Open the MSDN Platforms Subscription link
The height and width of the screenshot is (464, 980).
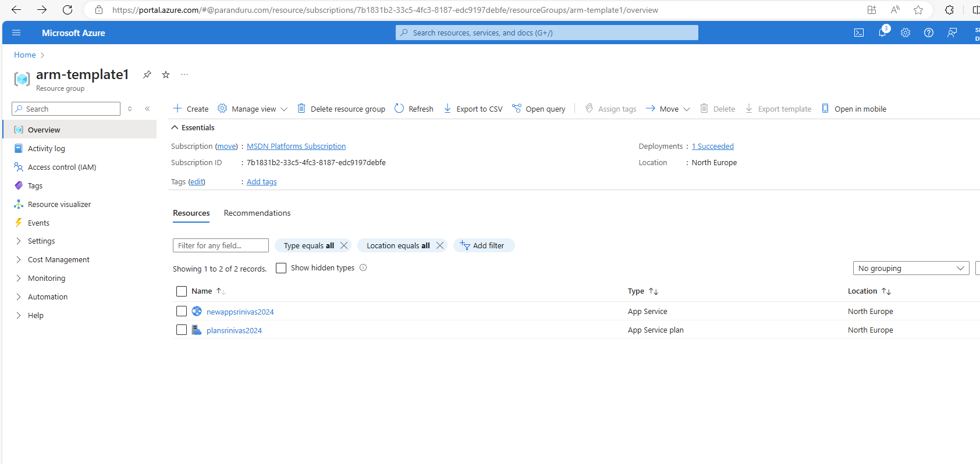[x=296, y=147]
